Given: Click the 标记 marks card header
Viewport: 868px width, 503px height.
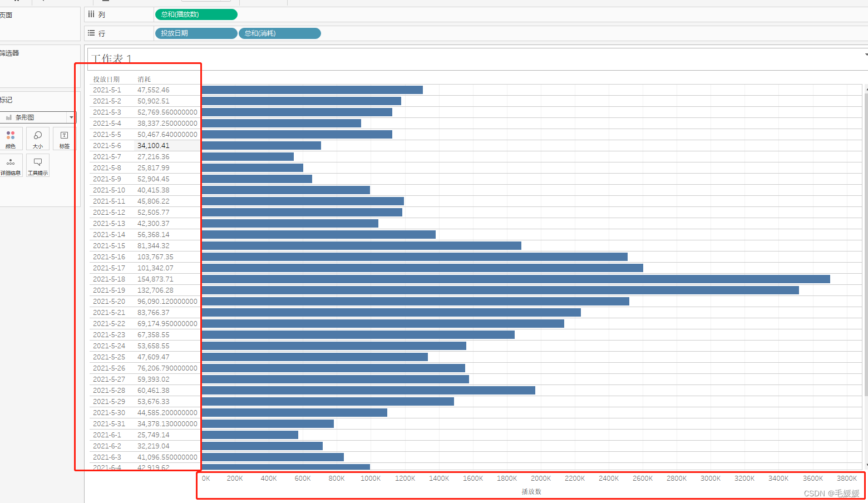Looking at the screenshot, I should [6, 100].
